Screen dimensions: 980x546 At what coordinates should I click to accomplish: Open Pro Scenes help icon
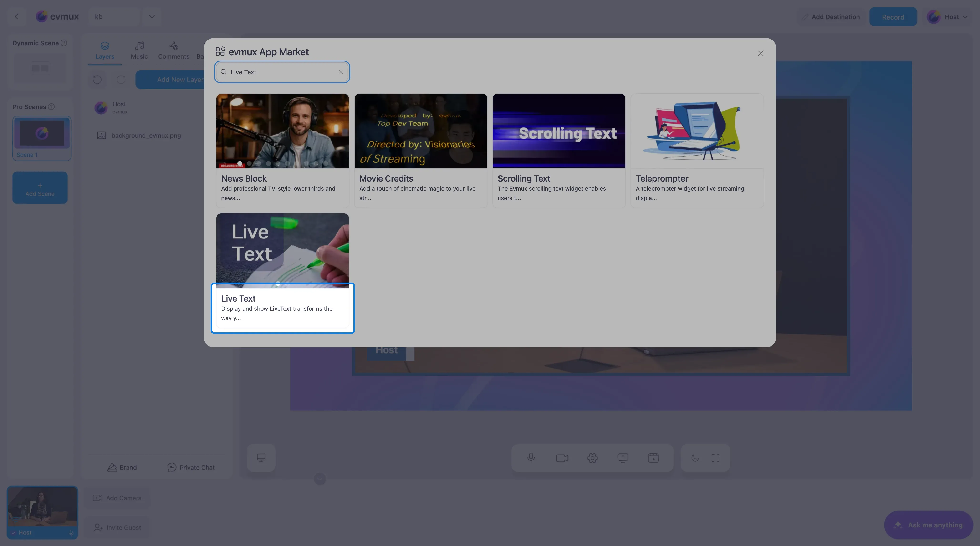click(51, 107)
